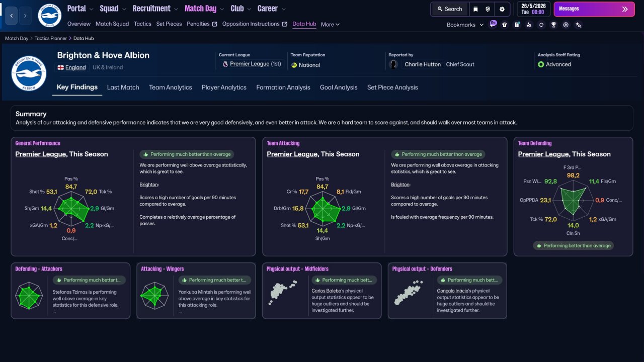This screenshot has height=362, width=644.
Task: Open the Formation Analysis tab
Action: tap(283, 87)
